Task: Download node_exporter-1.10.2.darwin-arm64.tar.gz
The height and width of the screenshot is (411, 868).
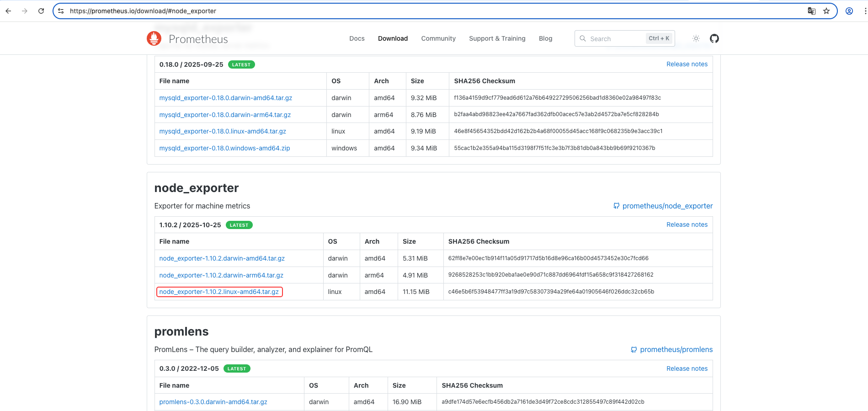Action: click(221, 275)
